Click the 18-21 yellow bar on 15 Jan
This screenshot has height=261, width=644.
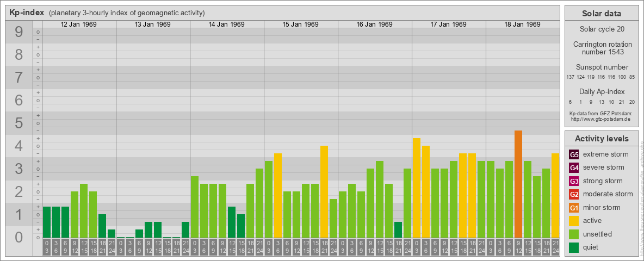(324, 191)
